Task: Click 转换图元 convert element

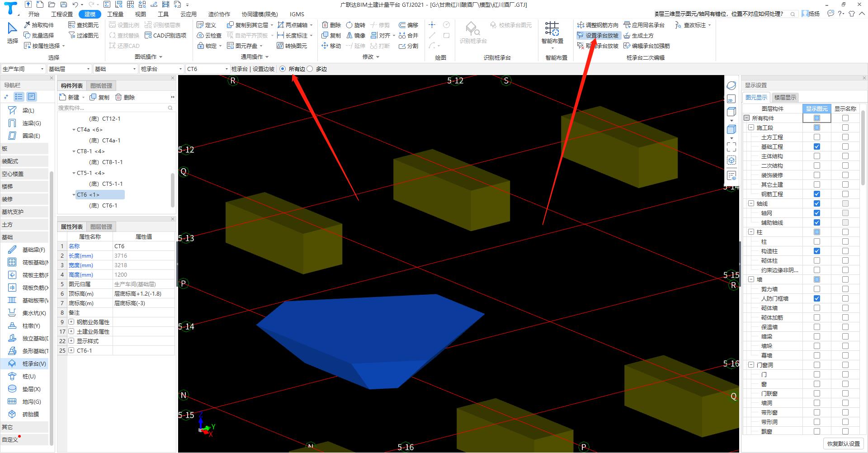Action: 292,46
